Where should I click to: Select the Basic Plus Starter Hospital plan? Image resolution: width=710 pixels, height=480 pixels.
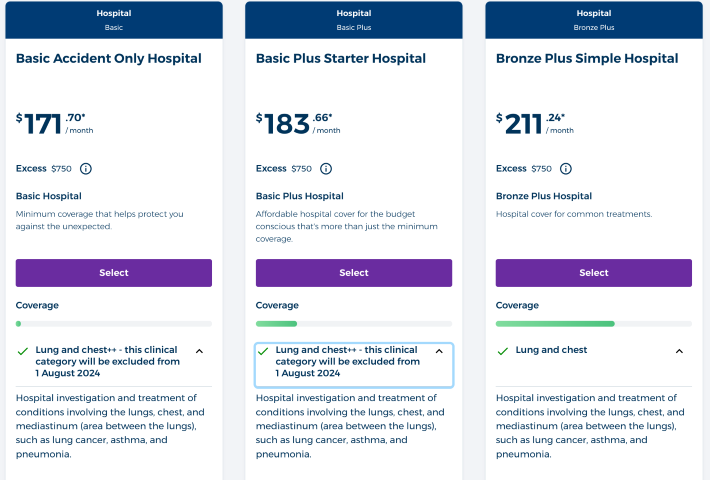click(x=354, y=273)
